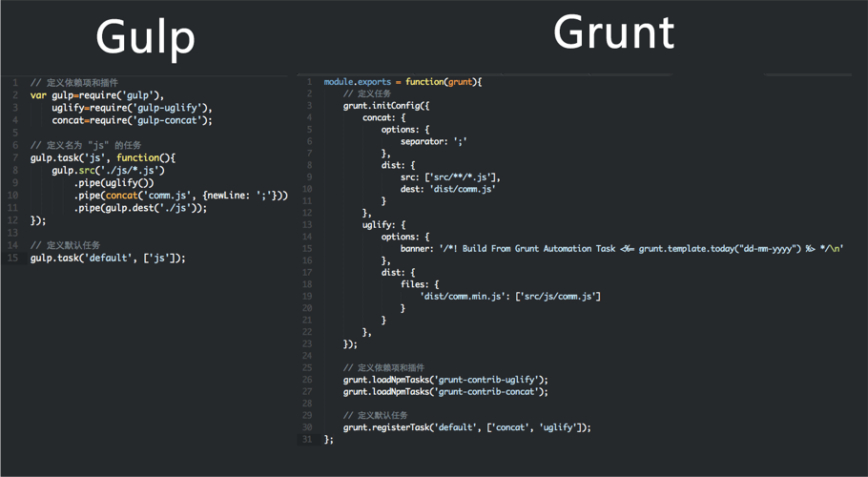Click line "separator: ';'"

point(434,141)
